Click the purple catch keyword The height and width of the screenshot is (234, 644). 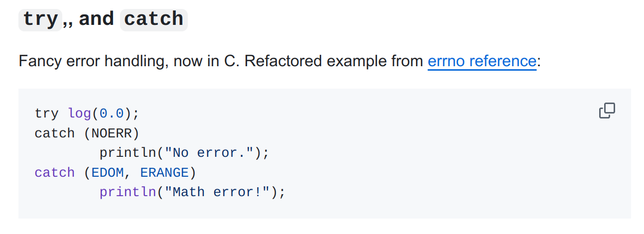pos(55,172)
